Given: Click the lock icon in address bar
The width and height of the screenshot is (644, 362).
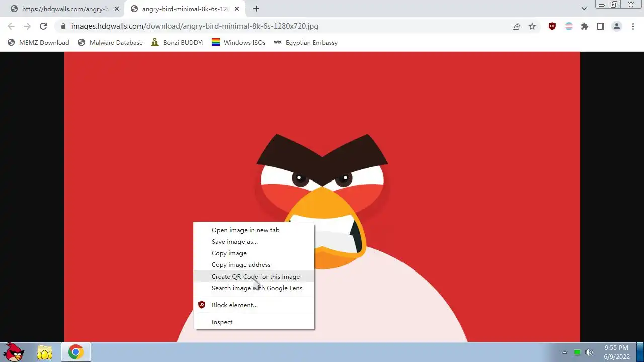Looking at the screenshot, I should pyautogui.click(x=63, y=26).
